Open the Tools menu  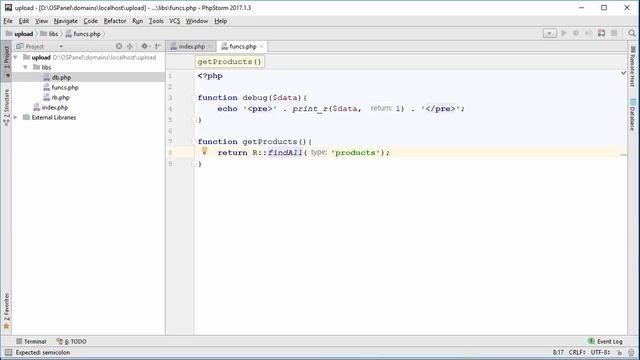coord(156,21)
